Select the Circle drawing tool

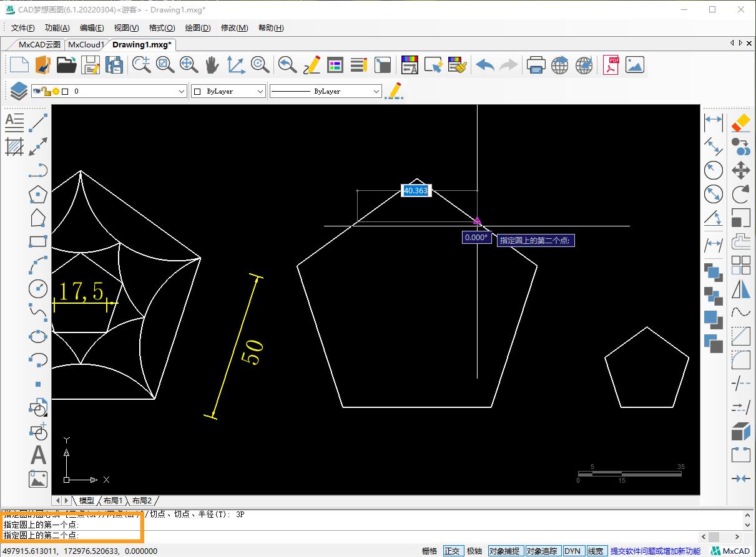(x=38, y=288)
